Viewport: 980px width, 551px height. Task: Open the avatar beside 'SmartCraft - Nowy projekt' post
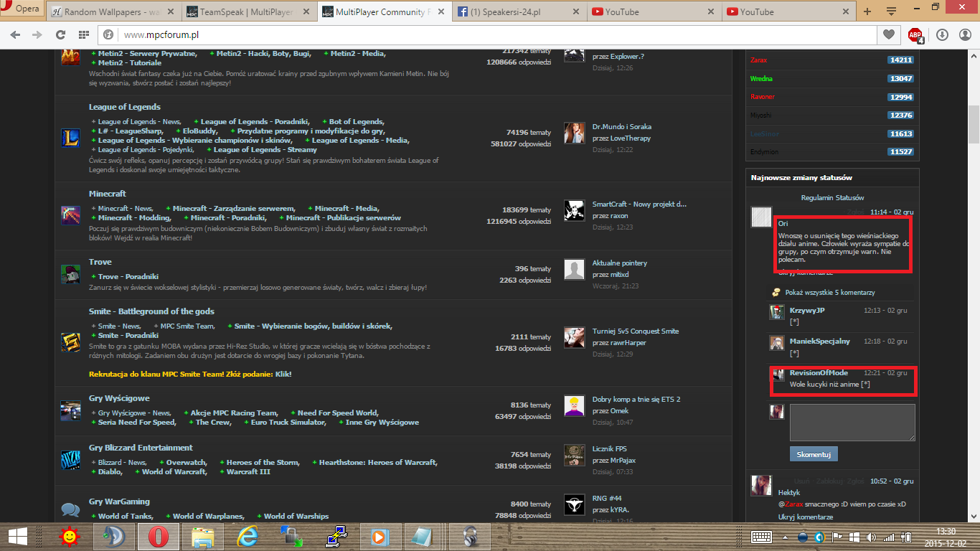575,210
